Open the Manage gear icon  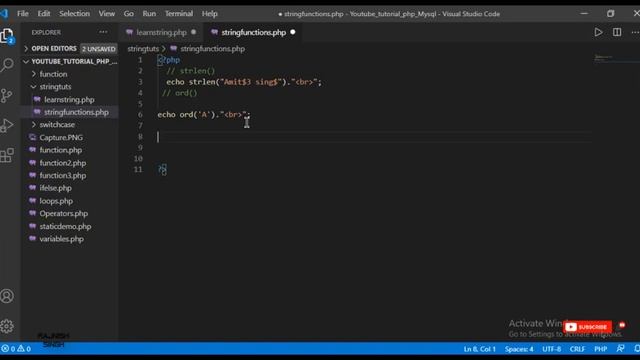coord(7,326)
